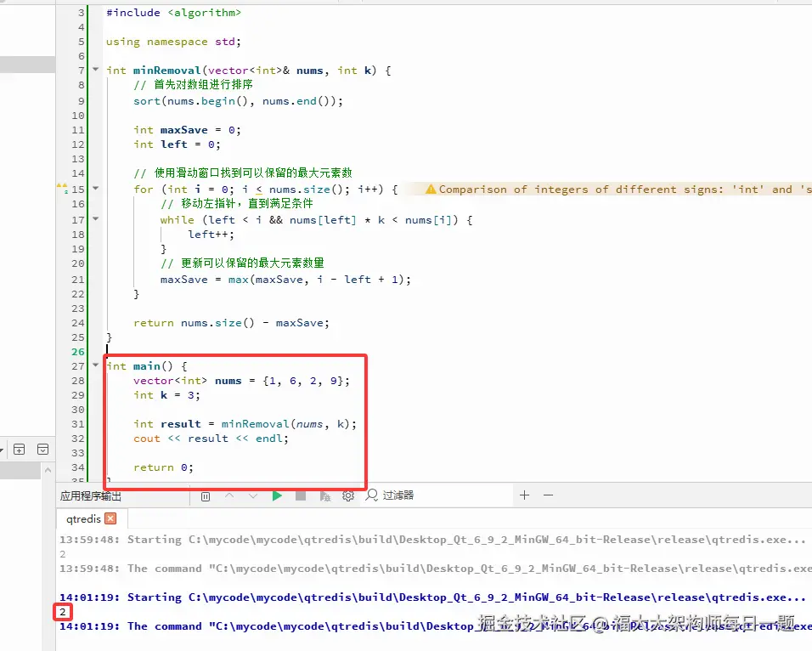Viewport: 812px width, 651px height.
Task: Click the inline Comparison of integers warning
Action: tap(619, 190)
